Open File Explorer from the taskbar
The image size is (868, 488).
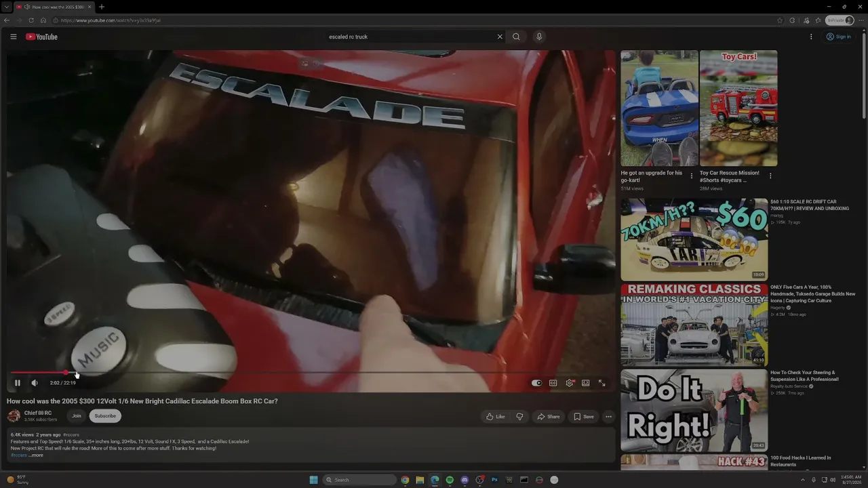pos(420,480)
